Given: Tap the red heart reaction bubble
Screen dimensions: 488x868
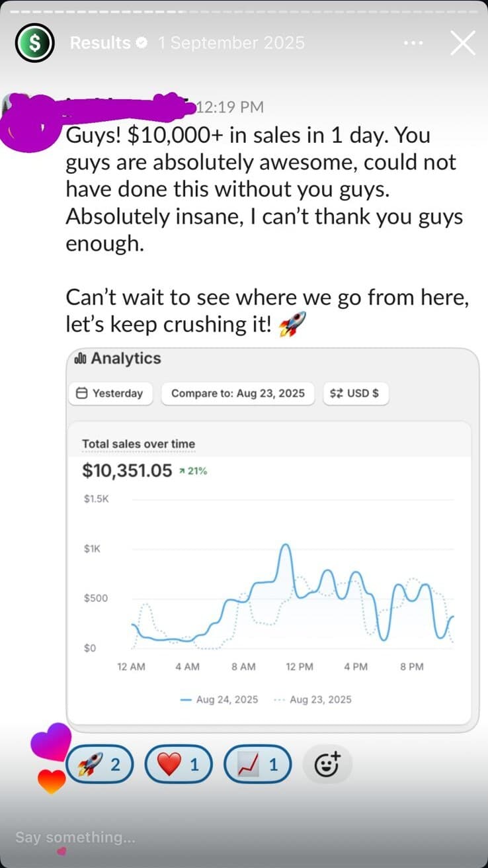Looking at the screenshot, I should coord(179,763).
